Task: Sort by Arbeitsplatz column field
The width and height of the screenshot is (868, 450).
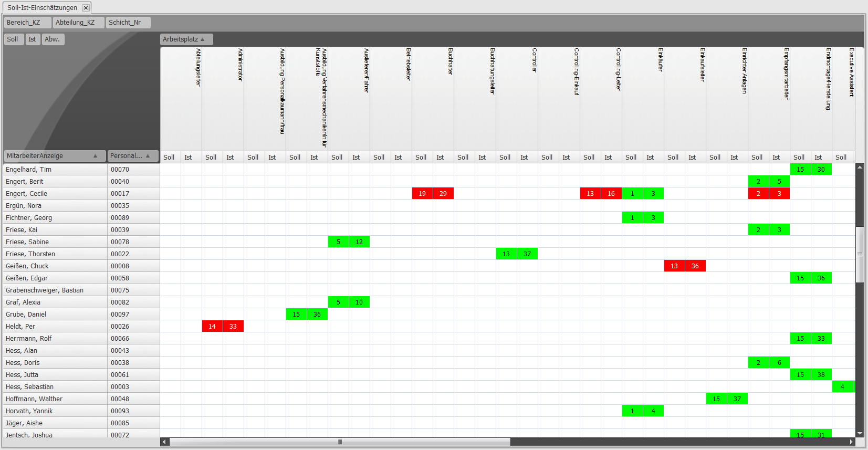Action: [186, 39]
